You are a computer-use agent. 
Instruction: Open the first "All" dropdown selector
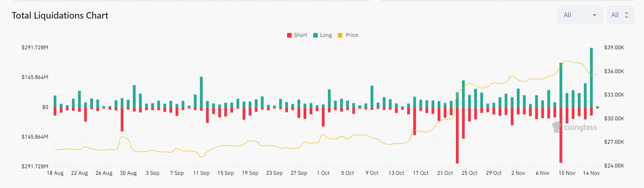pos(580,15)
